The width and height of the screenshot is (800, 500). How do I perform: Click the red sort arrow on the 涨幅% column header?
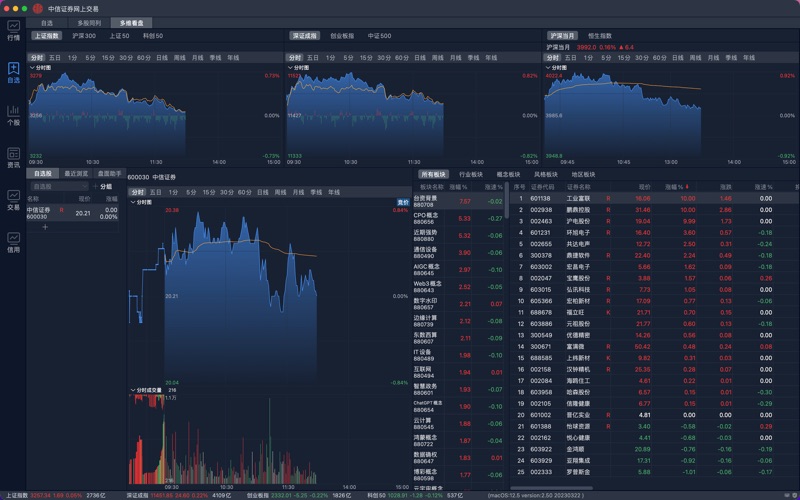point(687,187)
